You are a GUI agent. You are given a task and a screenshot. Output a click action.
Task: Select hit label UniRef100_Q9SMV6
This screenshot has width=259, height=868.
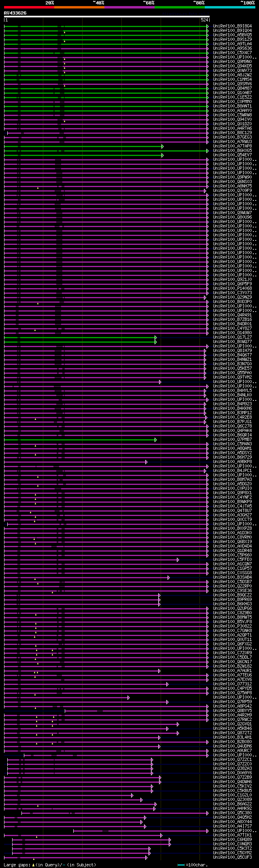[232, 84]
